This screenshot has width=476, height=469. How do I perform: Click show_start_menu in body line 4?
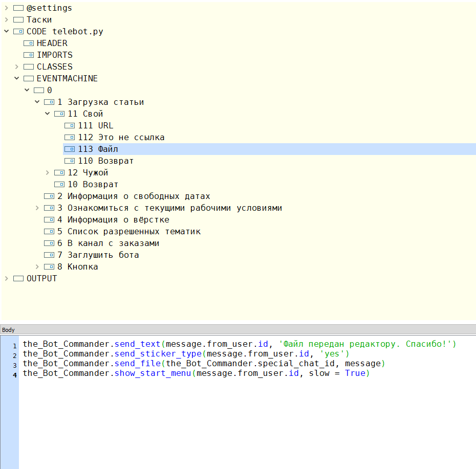point(153,373)
